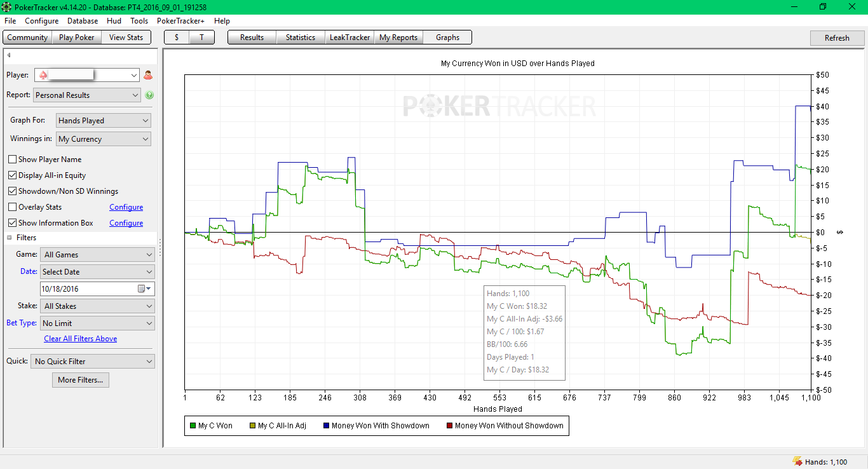Collapse the sidebar with the small arrow
This screenshot has height=469, width=868.
pos(9,55)
